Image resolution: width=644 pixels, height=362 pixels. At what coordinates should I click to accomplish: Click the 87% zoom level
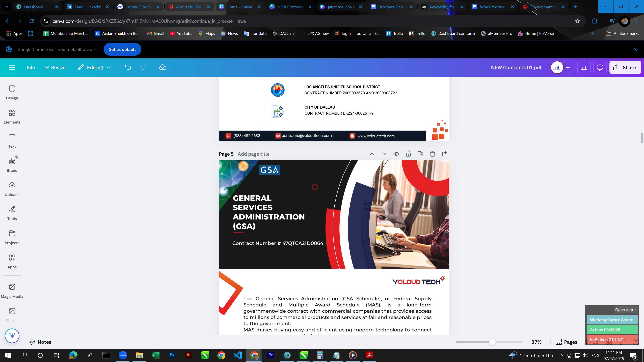[x=536, y=342]
